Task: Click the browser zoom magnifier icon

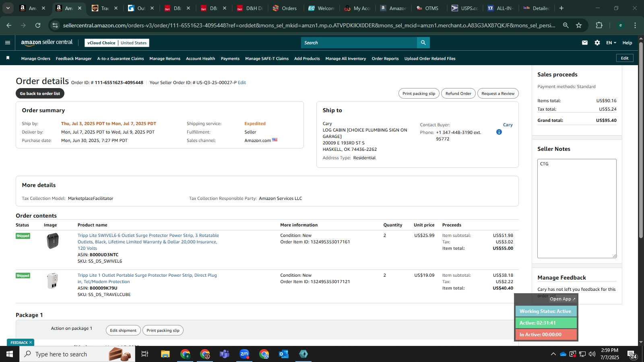Action: (566, 25)
